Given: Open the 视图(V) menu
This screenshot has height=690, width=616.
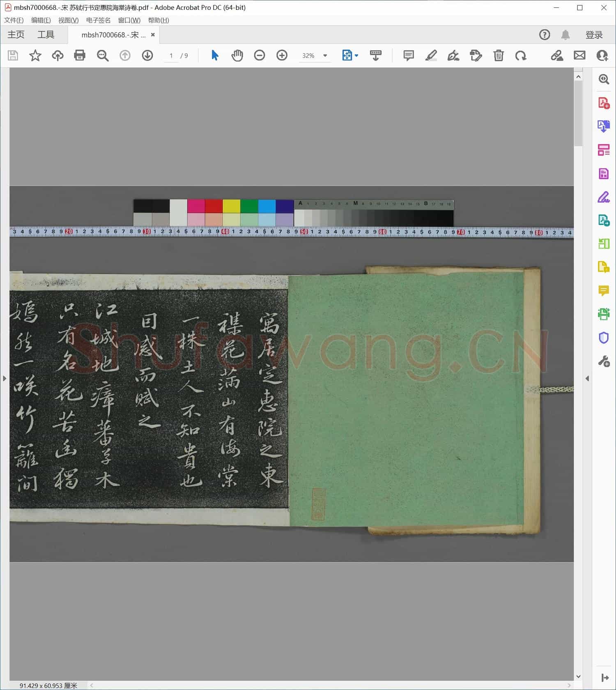Looking at the screenshot, I should [x=68, y=20].
